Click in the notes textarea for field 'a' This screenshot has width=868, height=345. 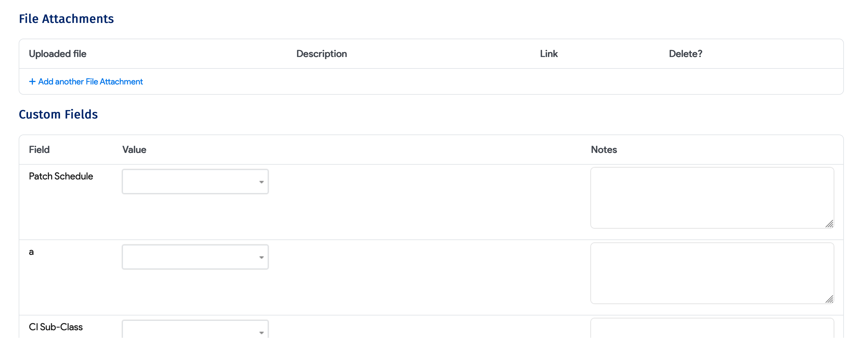712,274
